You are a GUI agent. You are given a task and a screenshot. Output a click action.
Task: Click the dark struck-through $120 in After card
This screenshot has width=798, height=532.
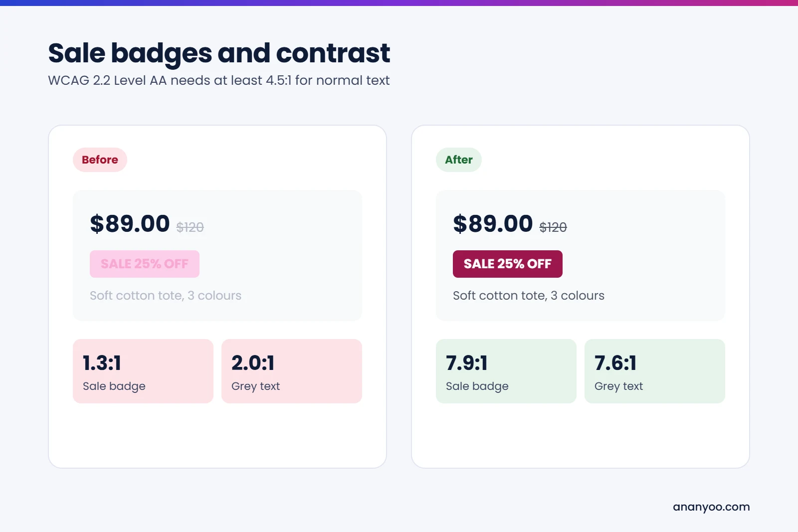tap(553, 227)
